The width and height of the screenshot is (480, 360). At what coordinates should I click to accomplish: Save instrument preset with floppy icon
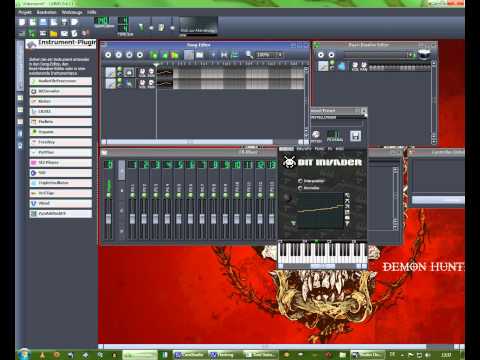[x=355, y=136]
